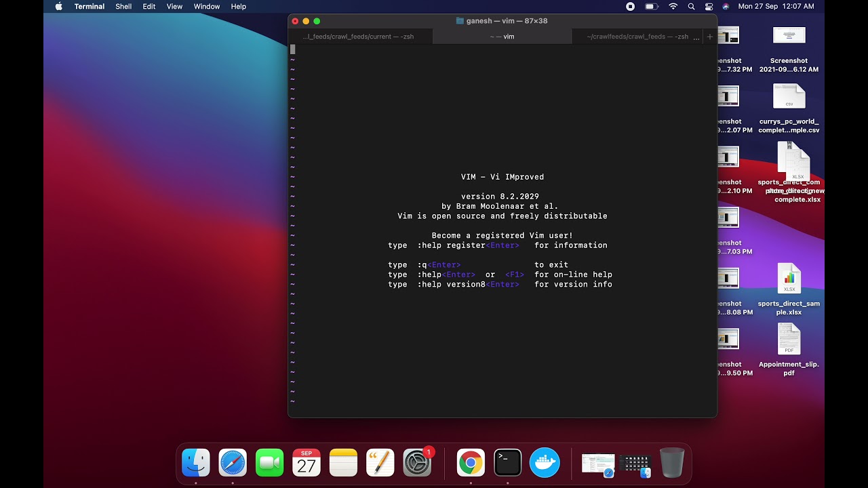Launch Safari from the Dock
Screen dimensions: 868x488
[x=233, y=463]
